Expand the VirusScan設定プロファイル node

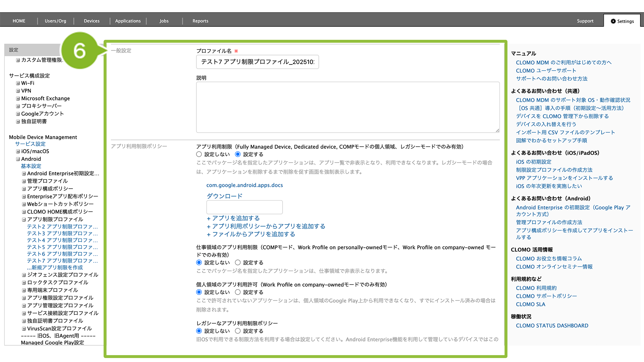pyautogui.click(x=24, y=329)
